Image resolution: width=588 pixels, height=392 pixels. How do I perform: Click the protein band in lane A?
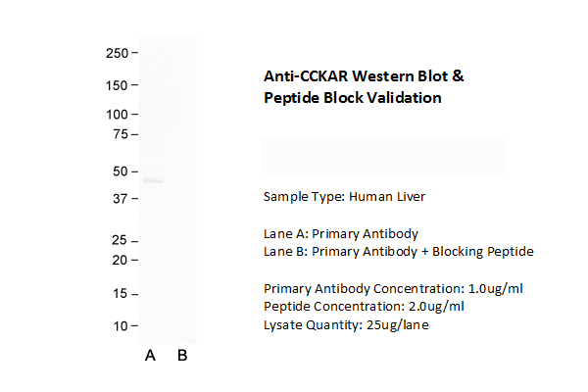point(152,180)
